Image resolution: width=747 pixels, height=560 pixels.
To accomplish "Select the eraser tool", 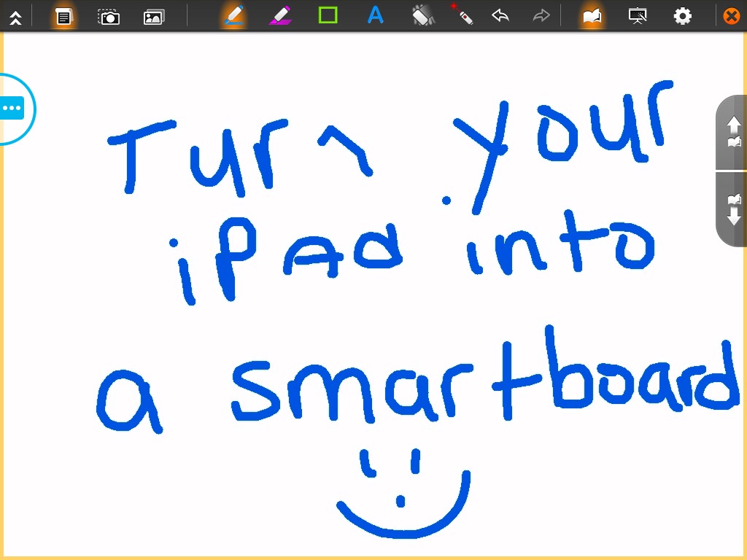I will click(422, 15).
